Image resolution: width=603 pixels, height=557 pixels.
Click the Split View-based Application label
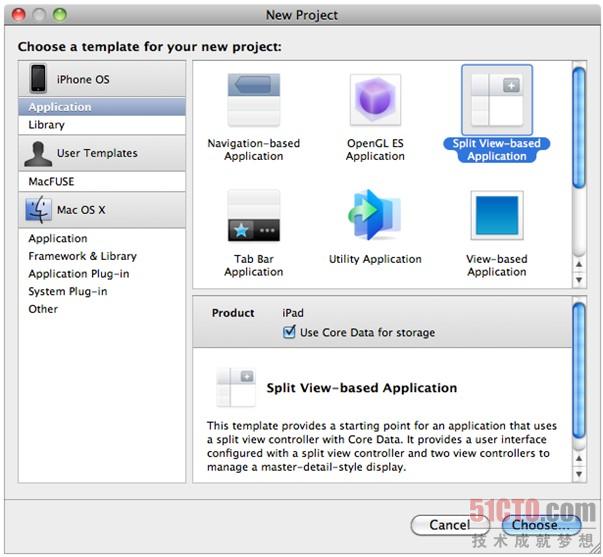pyautogui.click(x=496, y=150)
